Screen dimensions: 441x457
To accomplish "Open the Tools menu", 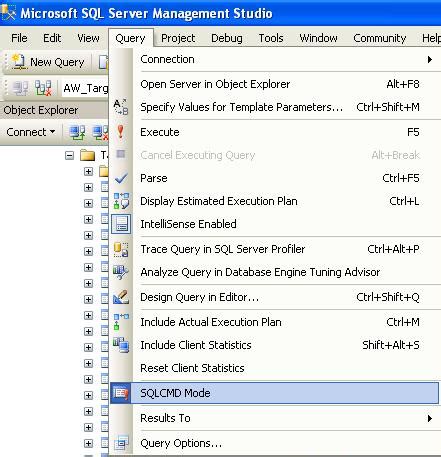I will click(271, 38).
